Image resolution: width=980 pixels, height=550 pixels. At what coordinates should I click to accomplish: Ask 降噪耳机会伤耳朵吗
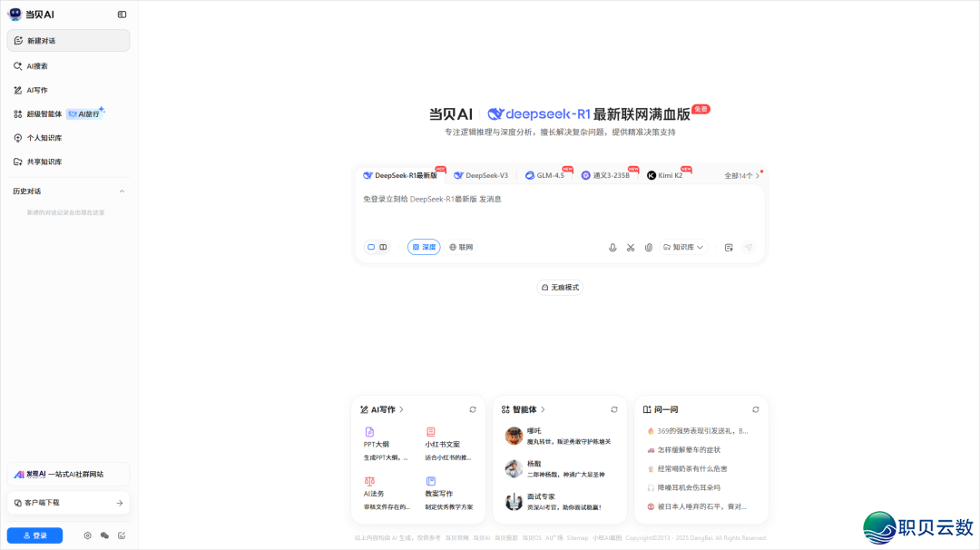(x=684, y=487)
